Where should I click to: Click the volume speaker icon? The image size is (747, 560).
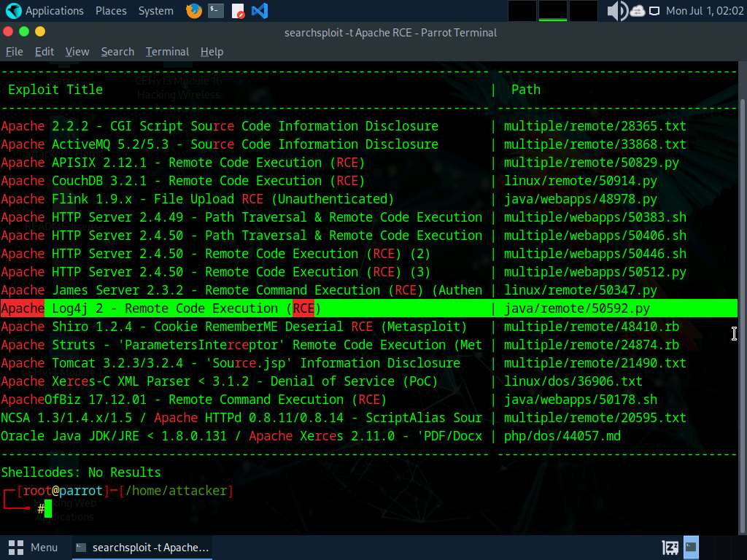[616, 11]
